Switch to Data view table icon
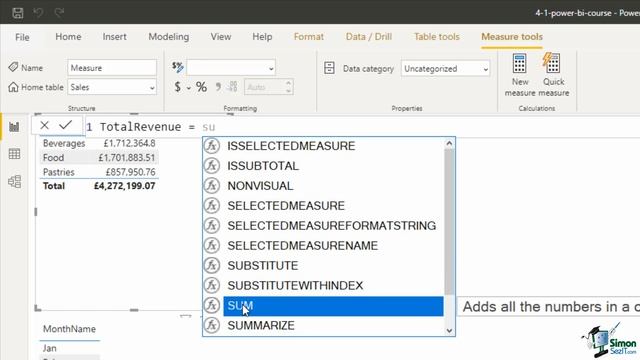This screenshot has width=640, height=360. tap(14, 154)
